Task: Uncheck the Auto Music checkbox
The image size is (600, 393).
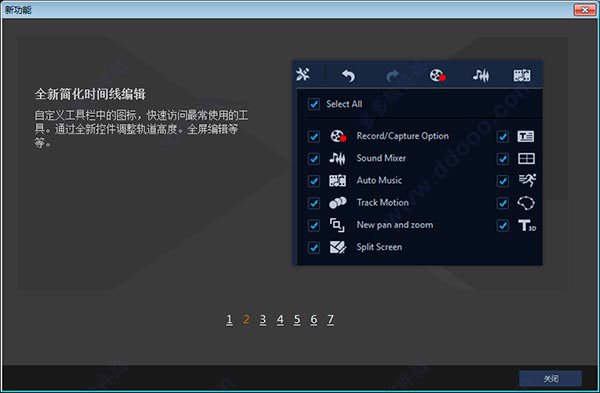Action: (314, 181)
